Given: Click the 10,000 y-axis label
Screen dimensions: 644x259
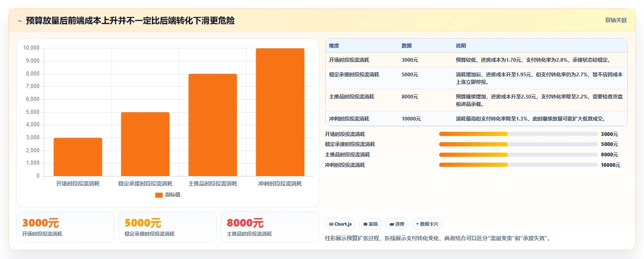Looking at the screenshot, I should coord(31,48).
